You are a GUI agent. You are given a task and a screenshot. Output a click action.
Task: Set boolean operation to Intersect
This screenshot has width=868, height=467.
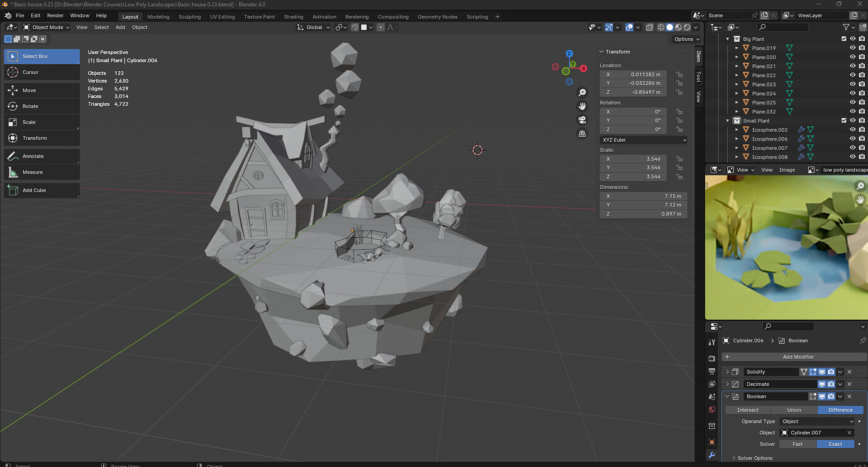[x=748, y=410]
